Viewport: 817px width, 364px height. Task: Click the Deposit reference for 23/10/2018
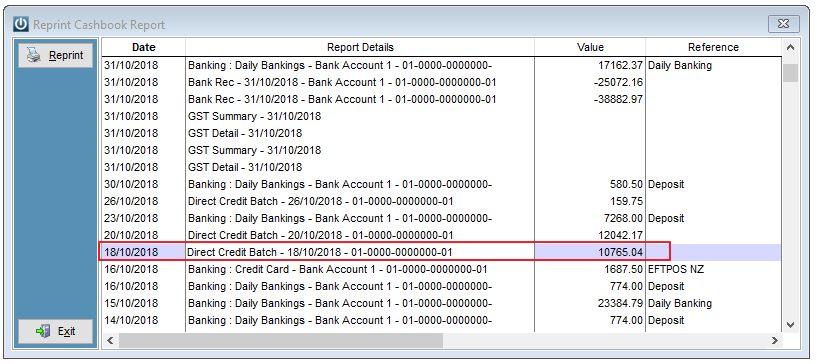click(x=713, y=218)
